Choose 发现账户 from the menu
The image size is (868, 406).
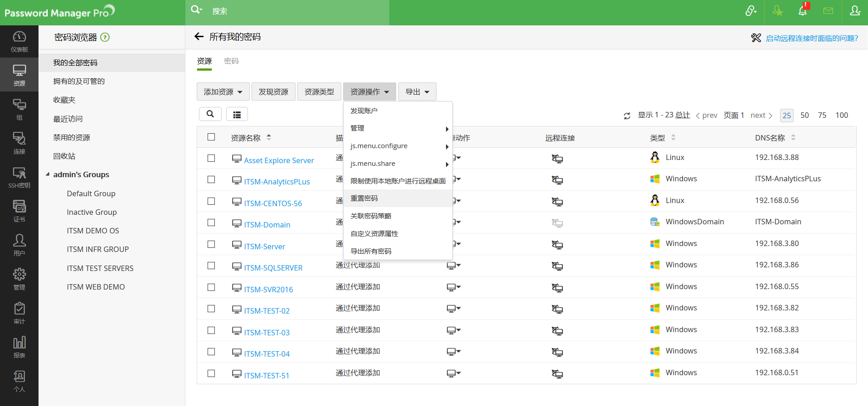tap(398, 111)
